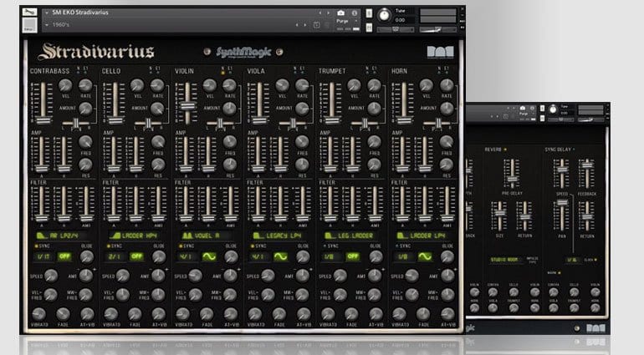Click the reverb PRE-DELAY slider
644x355 pixels.
pyautogui.click(x=512, y=174)
